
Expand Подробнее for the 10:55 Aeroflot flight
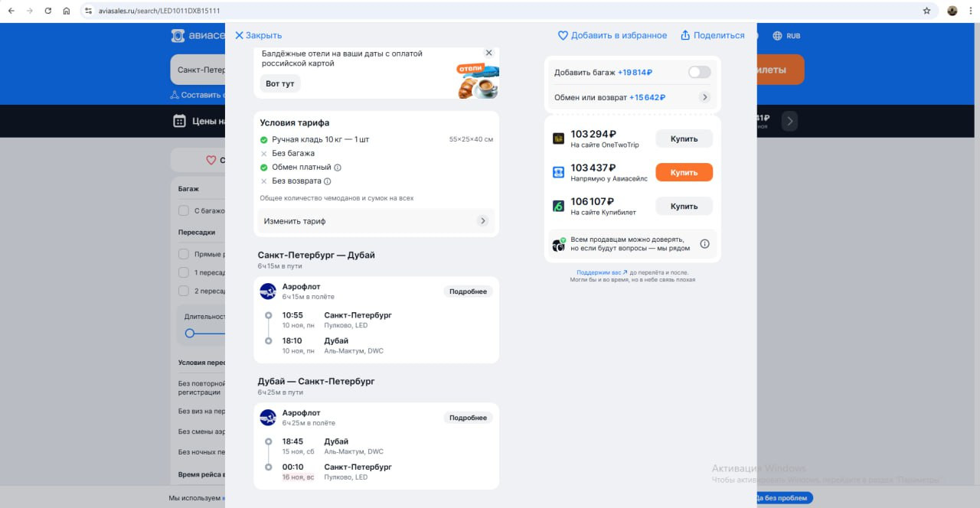(x=468, y=291)
